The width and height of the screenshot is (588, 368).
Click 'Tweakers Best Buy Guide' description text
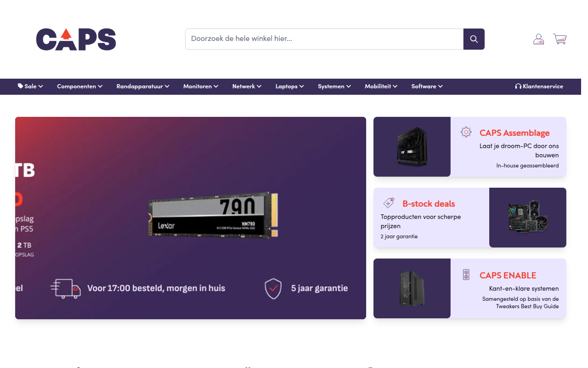520,303
